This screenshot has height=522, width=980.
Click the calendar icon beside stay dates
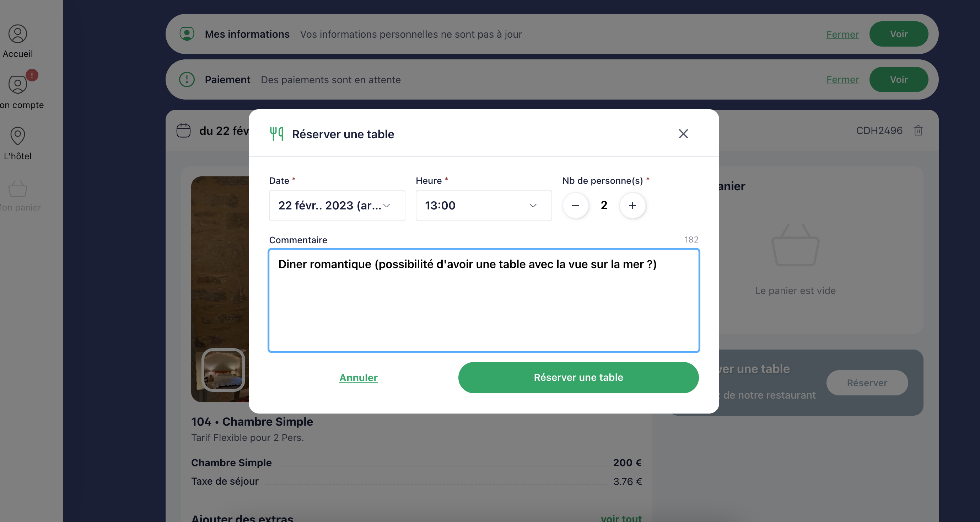[183, 130]
